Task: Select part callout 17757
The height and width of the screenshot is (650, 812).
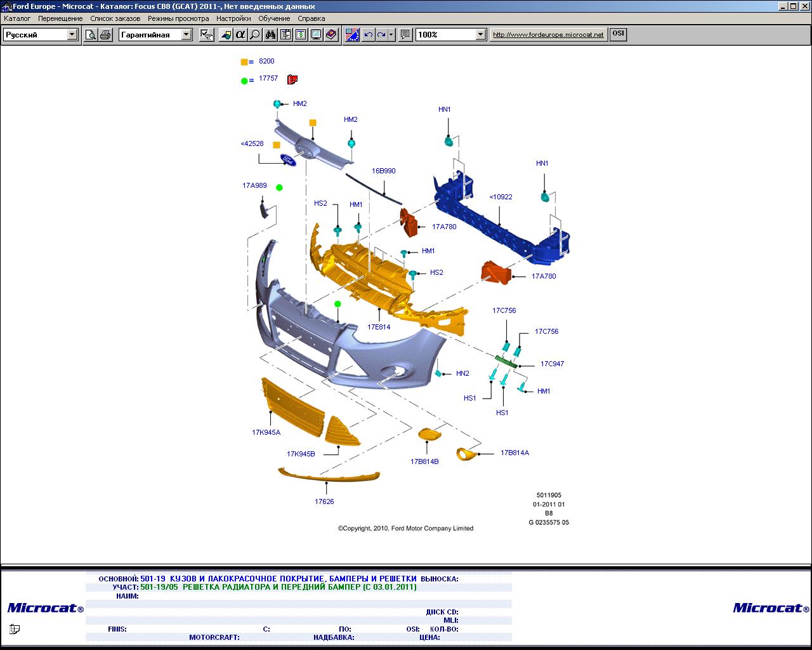Action: click(x=268, y=78)
